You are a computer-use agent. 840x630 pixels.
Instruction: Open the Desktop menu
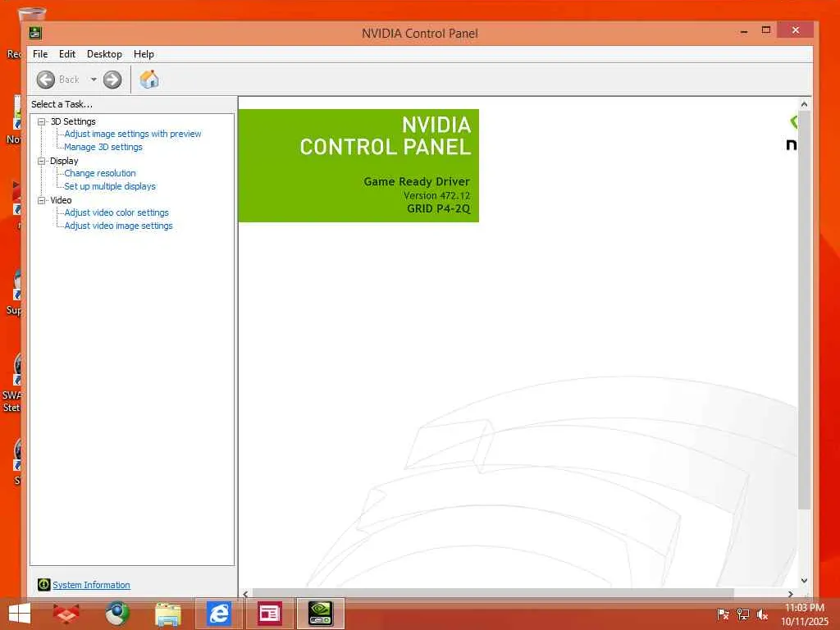[104, 54]
